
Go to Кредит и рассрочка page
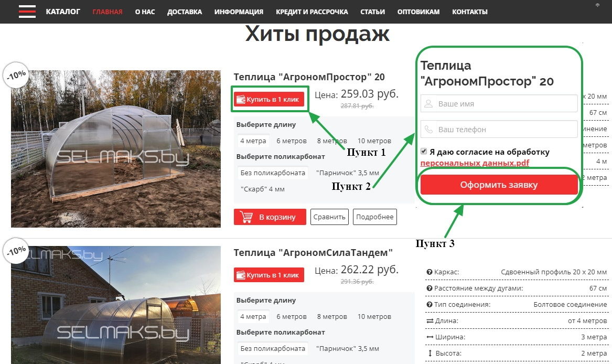[312, 12]
